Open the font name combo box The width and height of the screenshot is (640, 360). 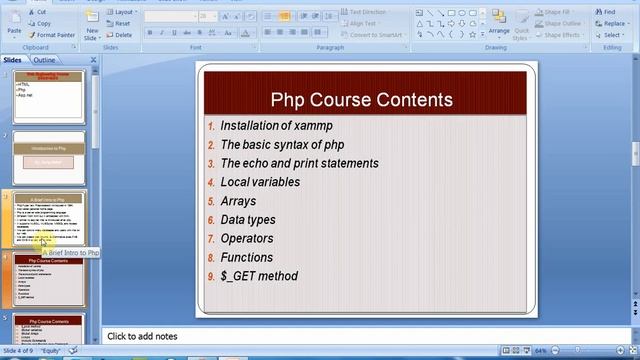point(171,16)
